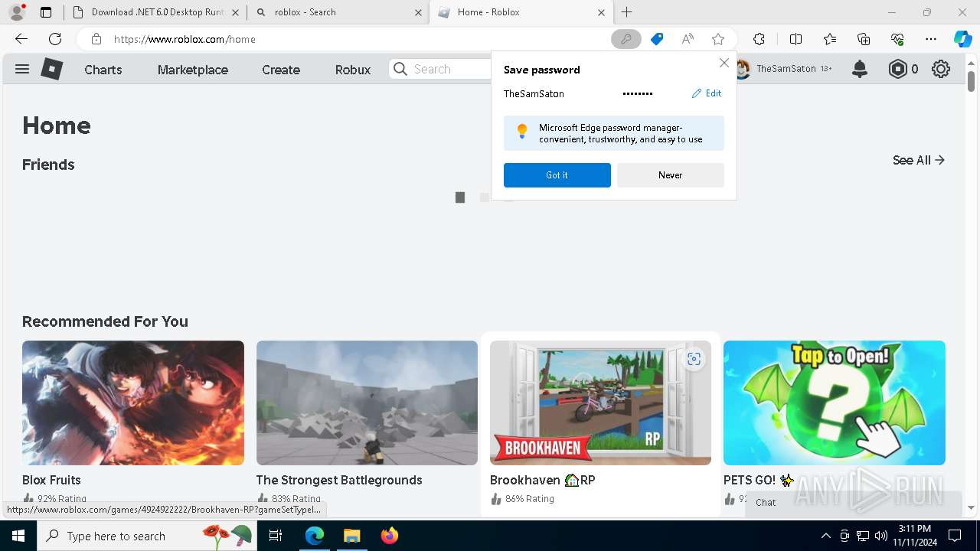The height and width of the screenshot is (551, 980).
Task: Open the PETS GO! game thumbnail
Action: pyautogui.click(x=835, y=403)
